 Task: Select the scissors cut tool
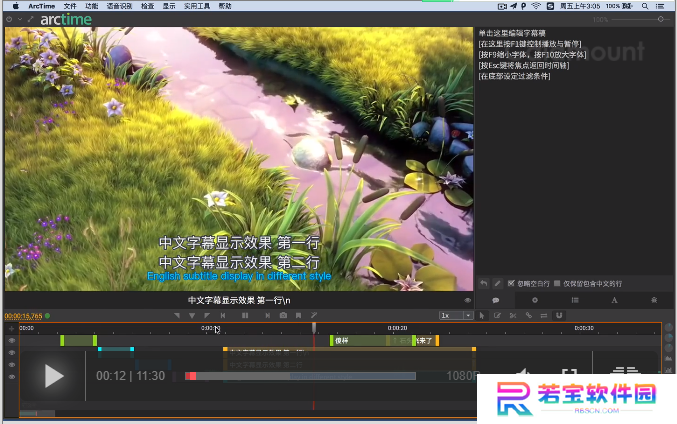[x=513, y=316]
